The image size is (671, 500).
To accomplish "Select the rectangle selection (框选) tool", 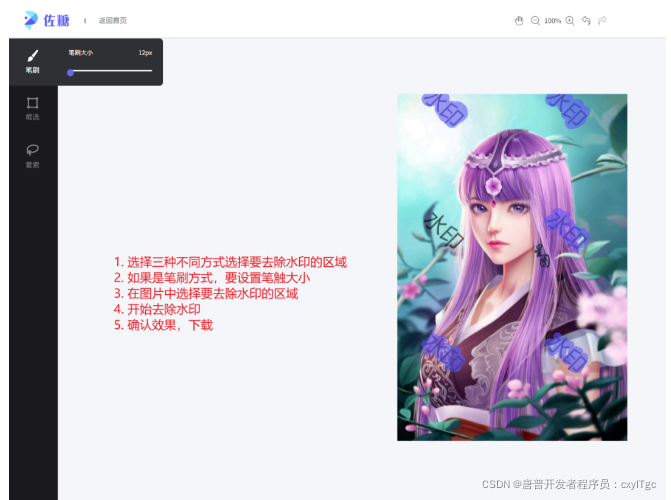I will (33, 108).
